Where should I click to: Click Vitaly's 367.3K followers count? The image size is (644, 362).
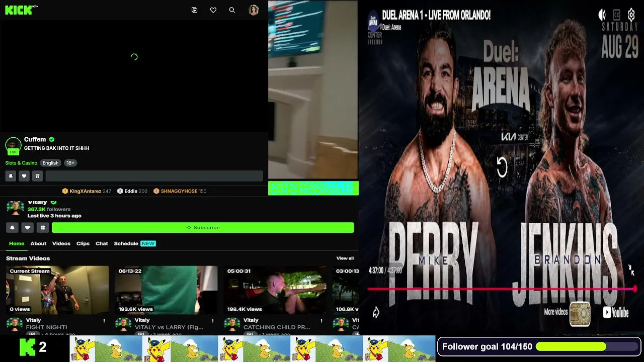[49, 209]
